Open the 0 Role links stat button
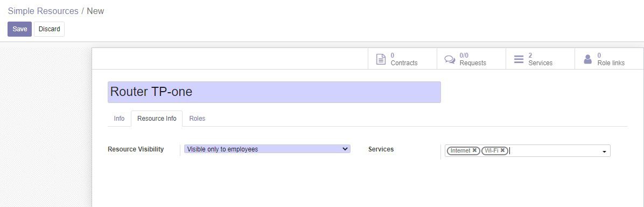This screenshot has height=207, width=644. point(609,59)
